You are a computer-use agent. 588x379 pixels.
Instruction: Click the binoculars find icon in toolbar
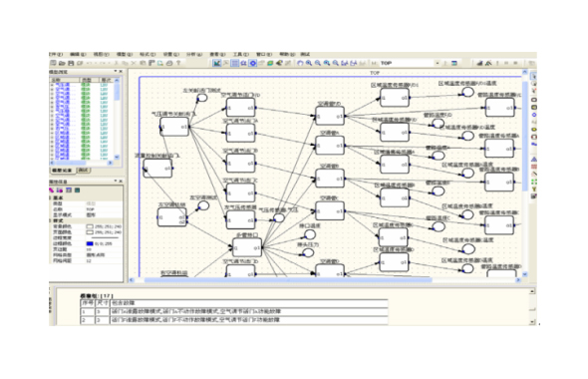pyautogui.click(x=345, y=63)
